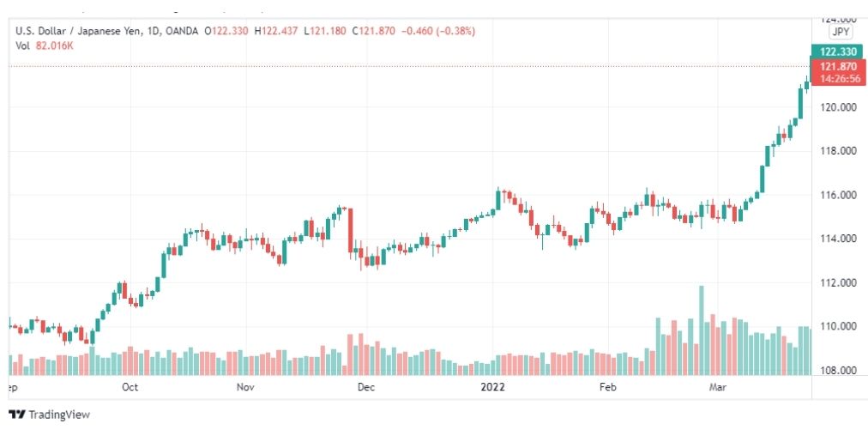Click the Mar marker on time axis
868x430 pixels.
[717, 387]
